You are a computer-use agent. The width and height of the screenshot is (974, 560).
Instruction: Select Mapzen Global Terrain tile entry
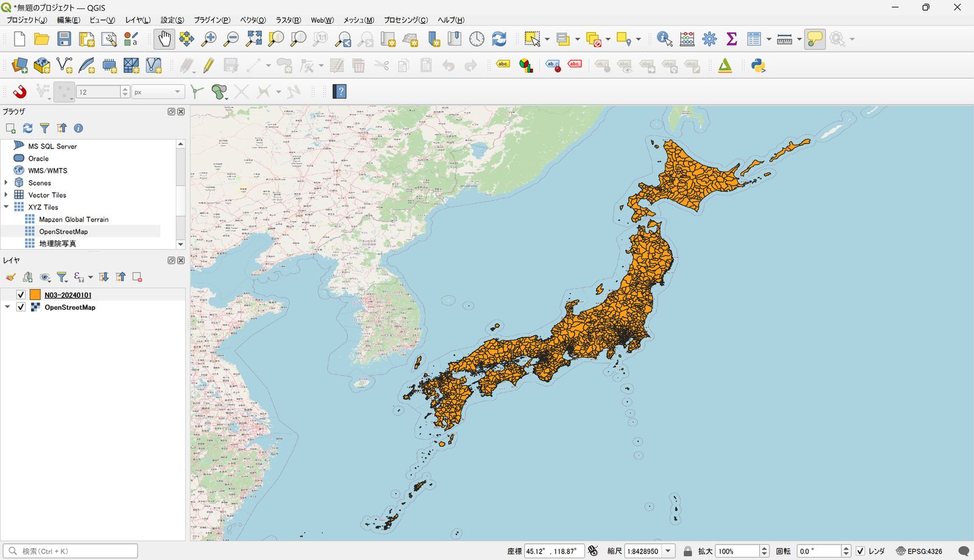pos(74,219)
